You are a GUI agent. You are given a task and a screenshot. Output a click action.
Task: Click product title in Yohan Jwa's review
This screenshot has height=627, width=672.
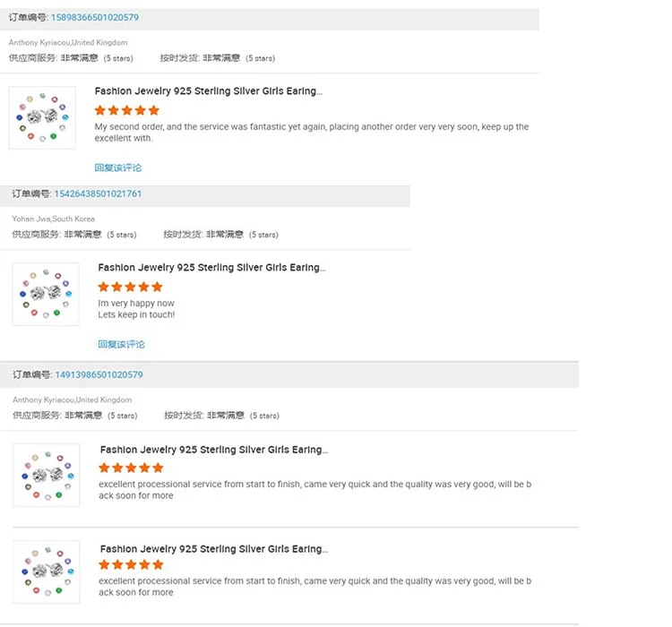[x=211, y=268]
